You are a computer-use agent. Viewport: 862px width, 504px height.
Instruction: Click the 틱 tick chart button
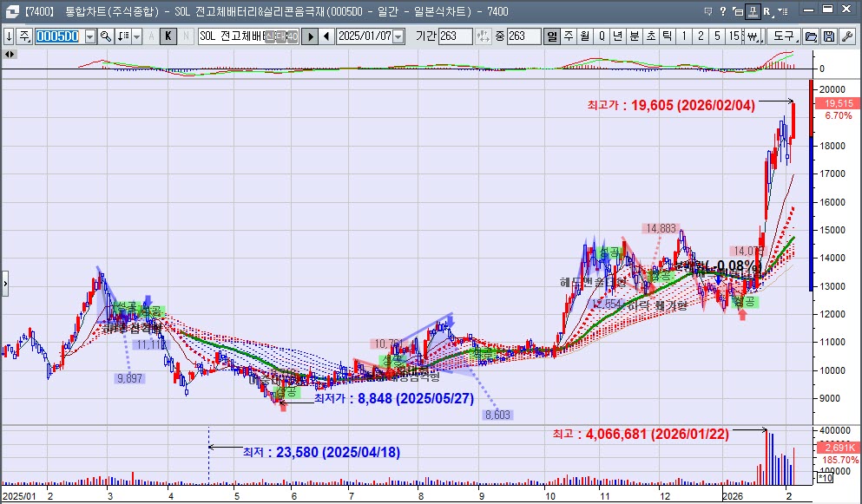point(667,36)
